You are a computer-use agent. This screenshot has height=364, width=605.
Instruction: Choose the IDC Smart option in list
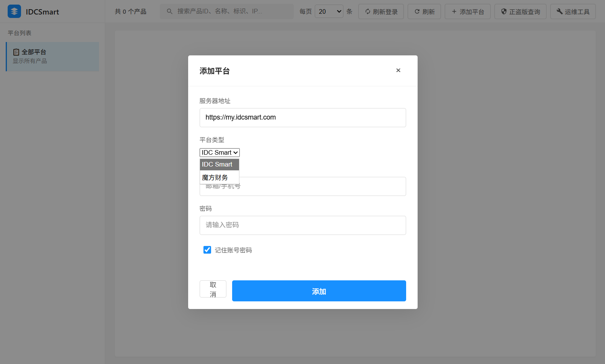click(x=220, y=164)
